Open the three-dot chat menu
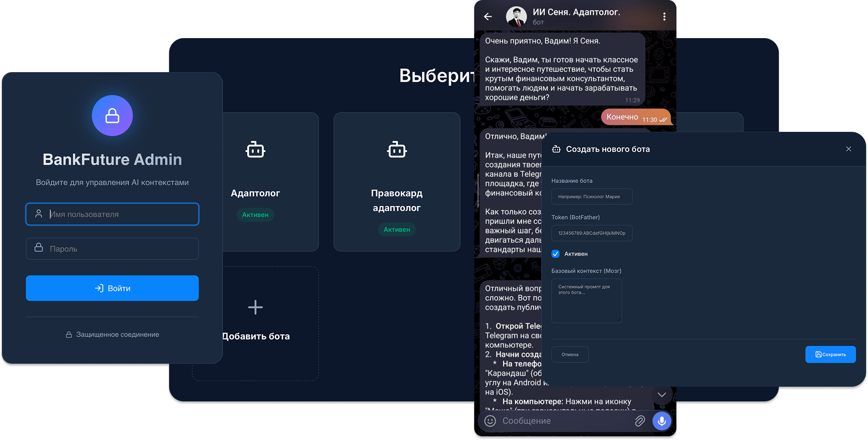This screenshot has width=868, height=440. click(664, 17)
